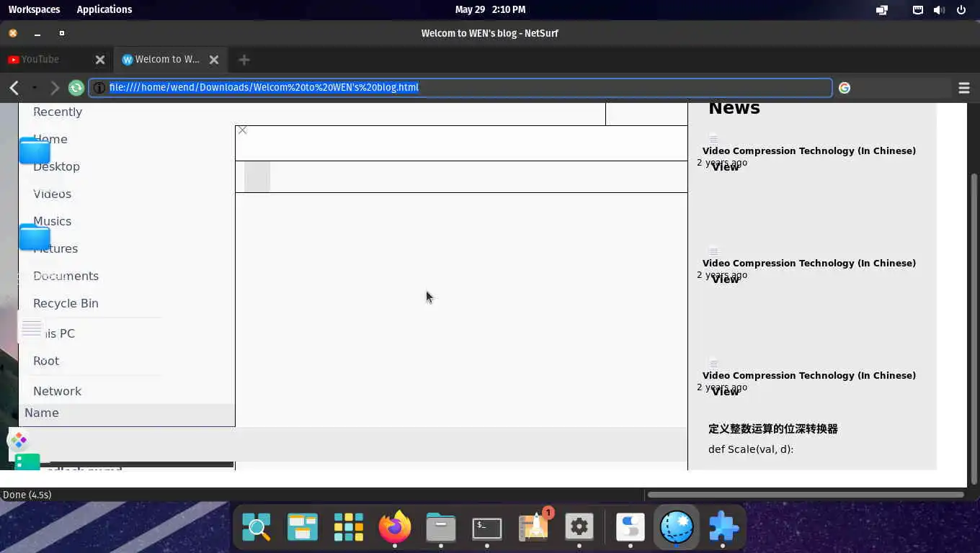The height and width of the screenshot is (553, 980).
Task: Click the Desktop sidebar entry
Action: 56,166
